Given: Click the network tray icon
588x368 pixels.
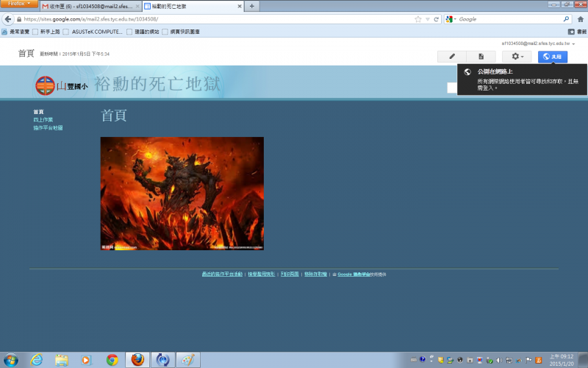Looking at the screenshot, I should [509, 360].
